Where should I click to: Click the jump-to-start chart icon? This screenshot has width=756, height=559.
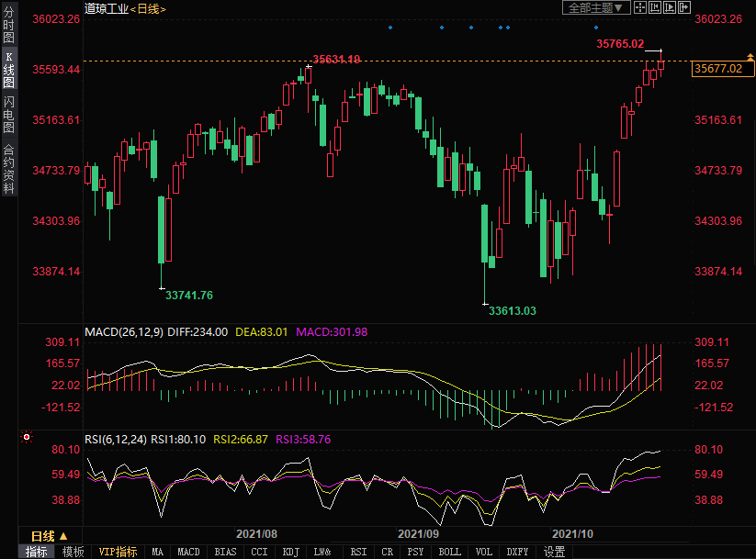[655, 8]
